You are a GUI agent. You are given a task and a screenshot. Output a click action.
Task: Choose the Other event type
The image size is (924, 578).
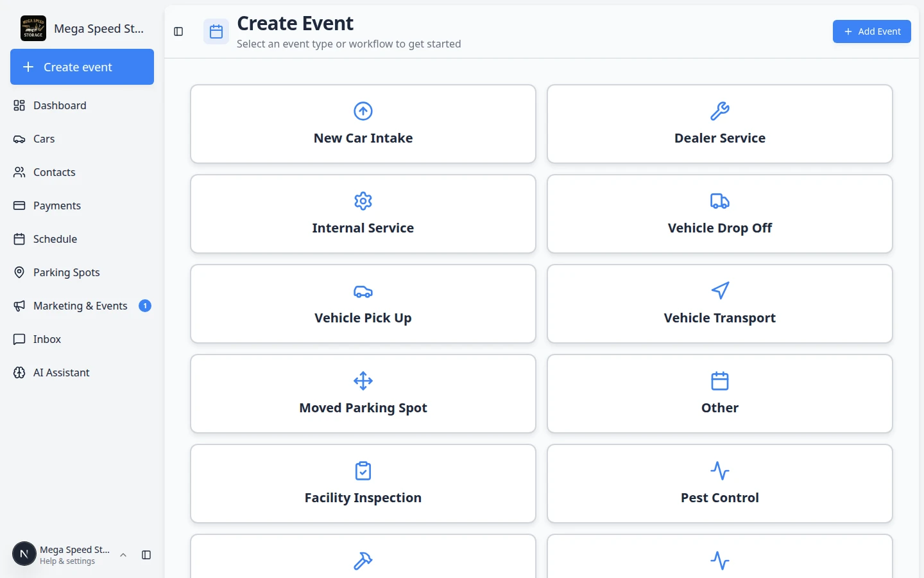coord(720,394)
